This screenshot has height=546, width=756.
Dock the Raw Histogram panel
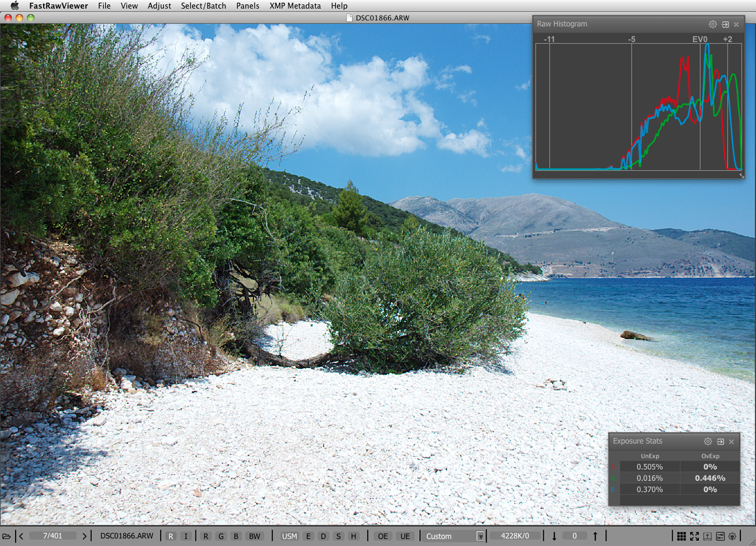tap(725, 24)
